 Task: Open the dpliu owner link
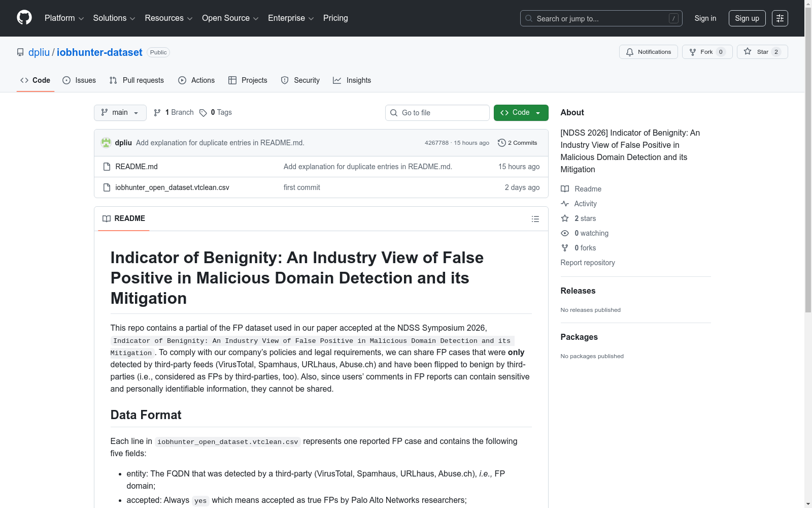click(x=39, y=52)
